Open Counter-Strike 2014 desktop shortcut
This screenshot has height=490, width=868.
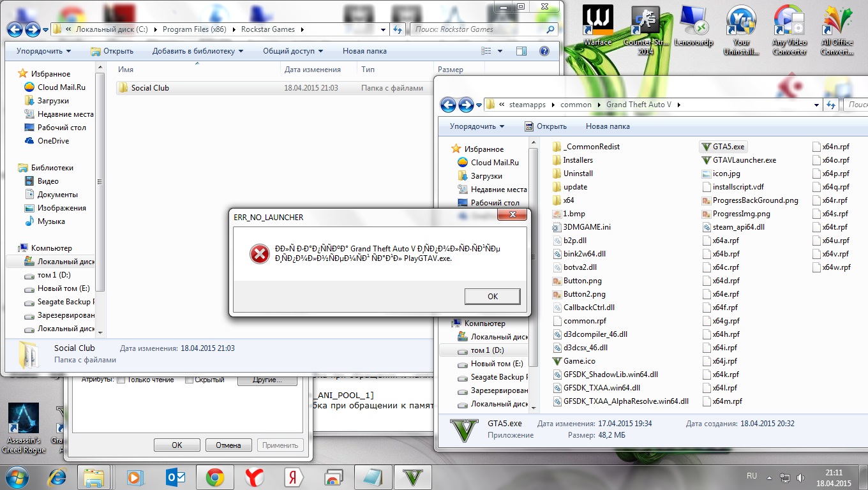pyautogui.click(x=645, y=31)
